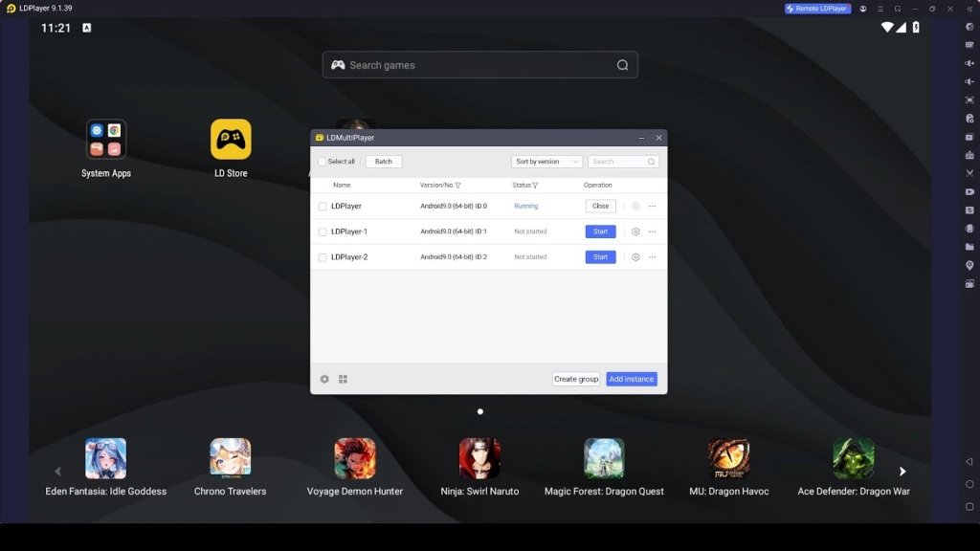Click Add instance button
Viewport: 980px width, 551px height.
tap(632, 379)
